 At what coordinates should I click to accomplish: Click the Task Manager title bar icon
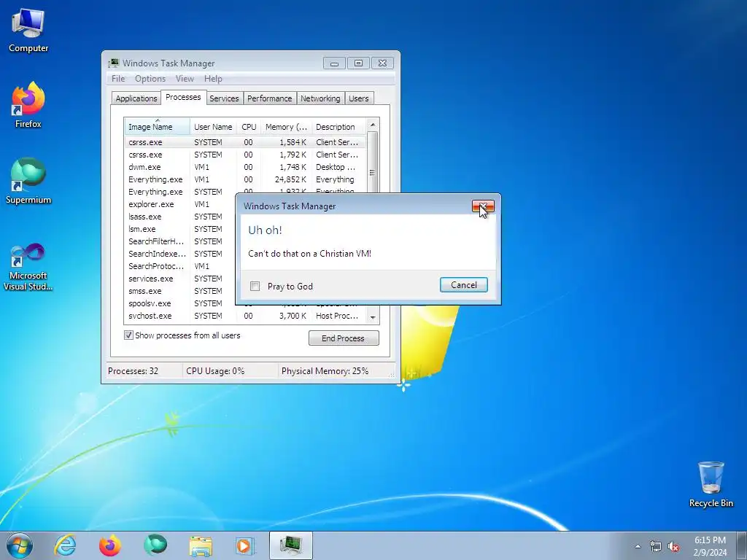113,63
